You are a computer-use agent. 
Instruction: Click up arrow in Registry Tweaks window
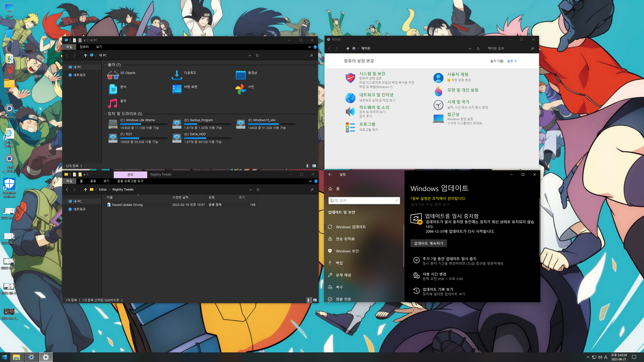[85, 190]
